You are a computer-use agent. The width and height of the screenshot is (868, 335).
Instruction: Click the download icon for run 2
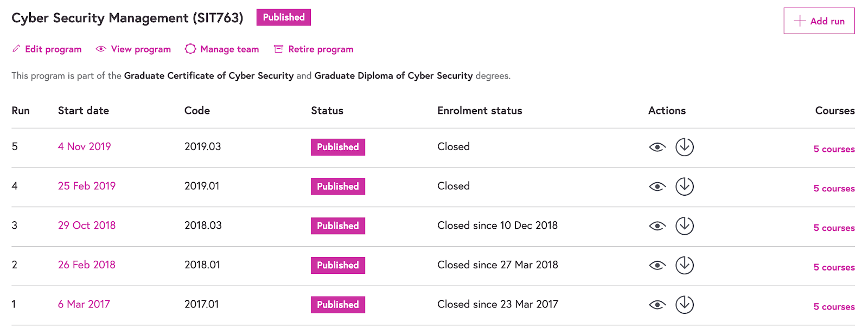click(x=685, y=266)
